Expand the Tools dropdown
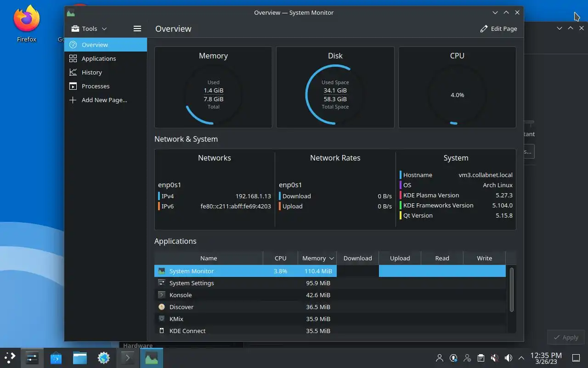This screenshot has height=368, width=588. pos(89,29)
